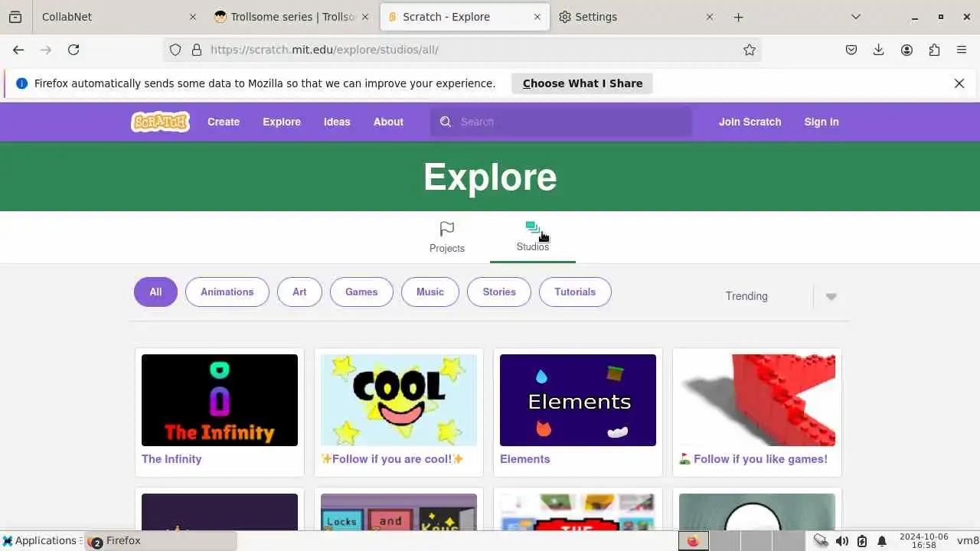Open the Firefox downloads panel
980x551 pixels.
879,50
